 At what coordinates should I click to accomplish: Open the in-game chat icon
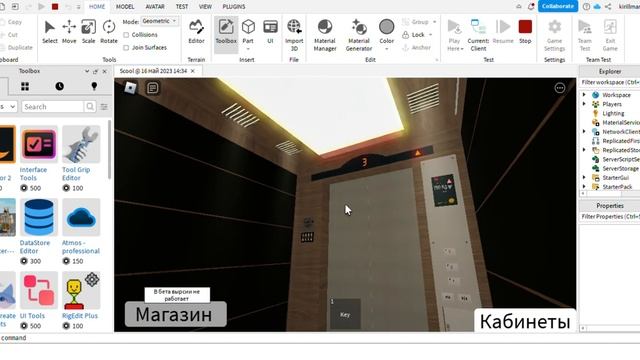point(153,88)
